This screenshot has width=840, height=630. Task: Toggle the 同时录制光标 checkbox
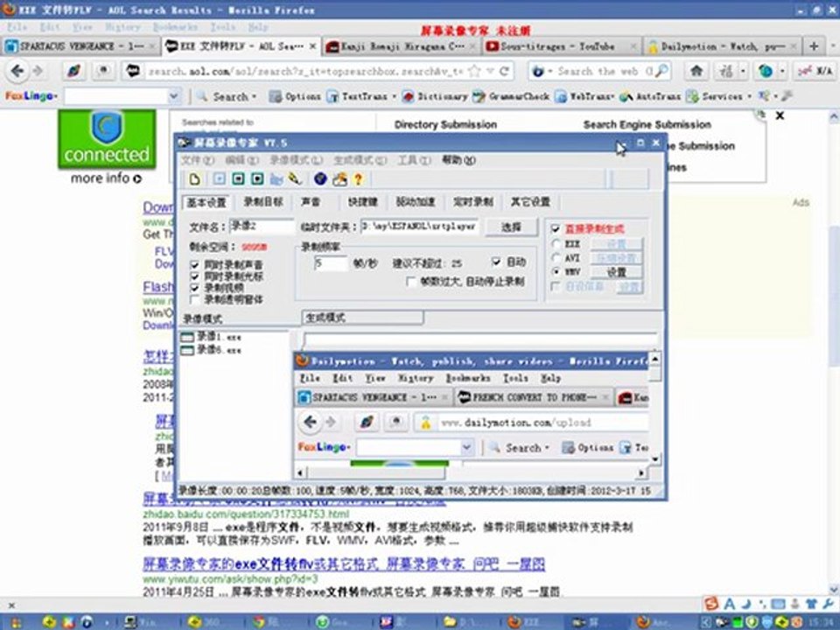click(195, 276)
